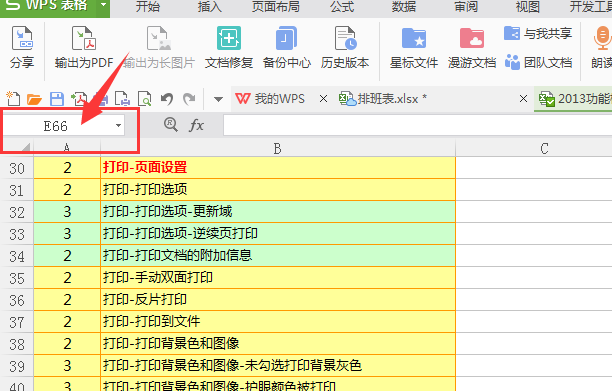
Task: Switch to the 我的WPS document tab
Action: (x=270, y=99)
